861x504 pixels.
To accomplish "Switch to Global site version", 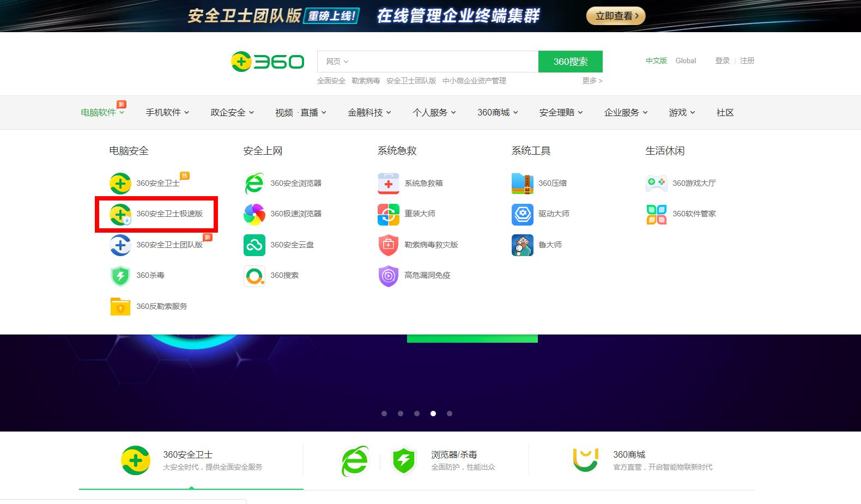I will [686, 60].
